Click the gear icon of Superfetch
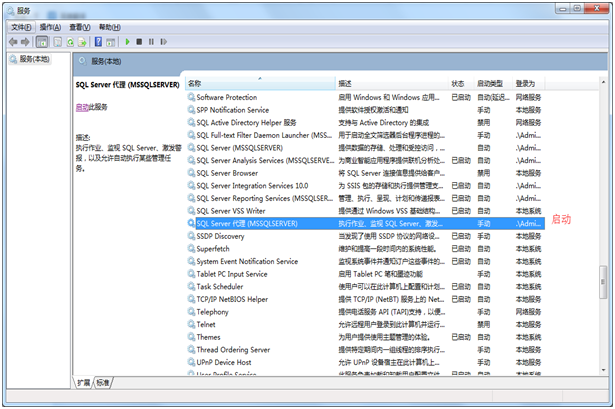 [191, 248]
